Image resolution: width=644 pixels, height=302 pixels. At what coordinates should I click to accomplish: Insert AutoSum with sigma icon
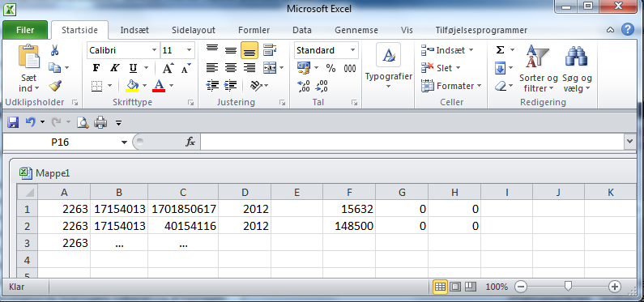click(x=500, y=50)
